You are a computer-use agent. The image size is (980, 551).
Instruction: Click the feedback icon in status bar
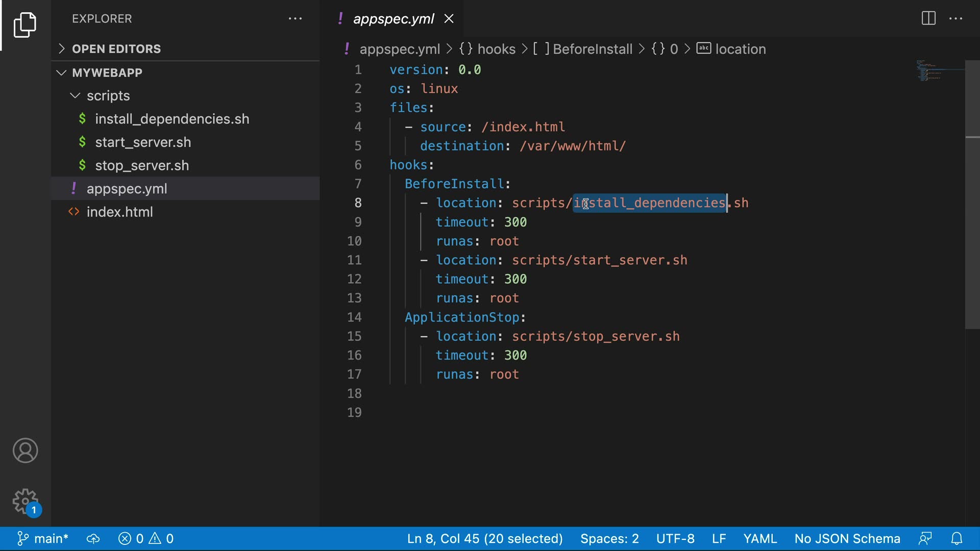tap(925, 539)
